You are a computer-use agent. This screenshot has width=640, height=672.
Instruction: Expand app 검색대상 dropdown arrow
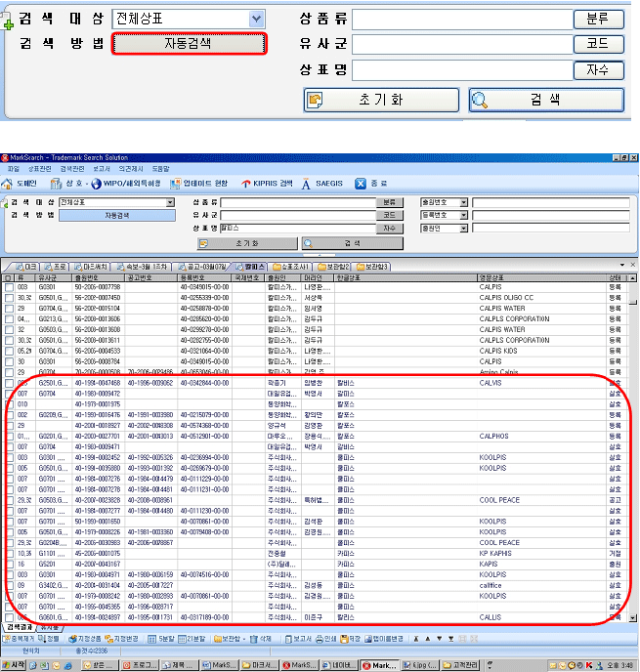coord(170,202)
